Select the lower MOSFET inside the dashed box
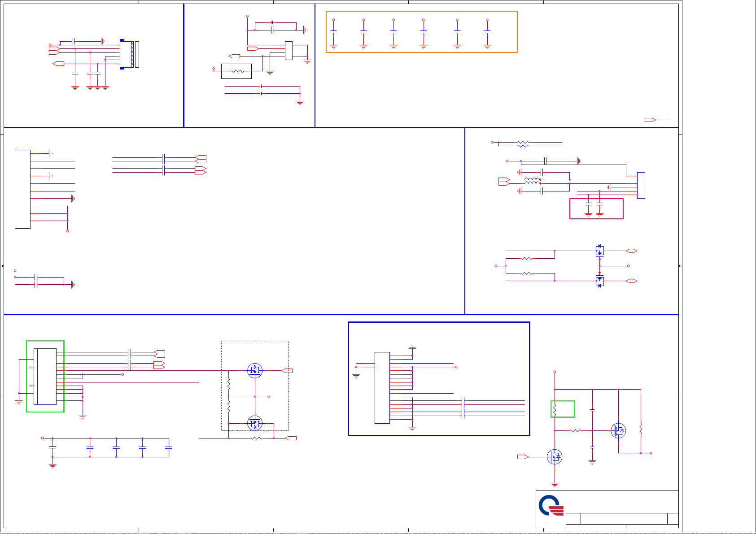The image size is (756, 534). coord(255,423)
